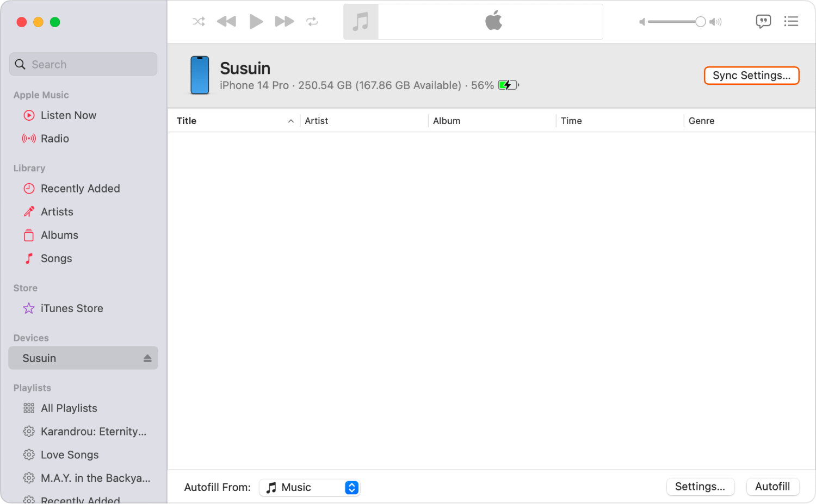
Task: Eject the Susuin device
Action: point(147,358)
